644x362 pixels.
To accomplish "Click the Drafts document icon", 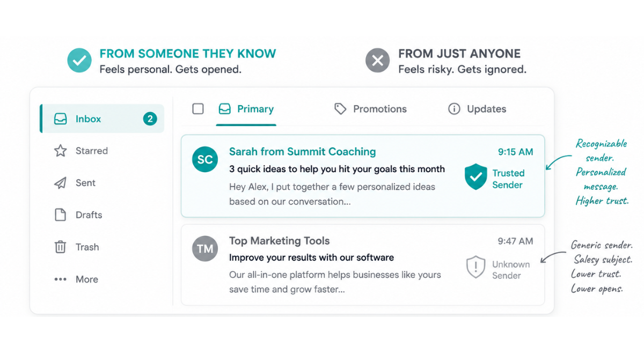I will 61,215.
